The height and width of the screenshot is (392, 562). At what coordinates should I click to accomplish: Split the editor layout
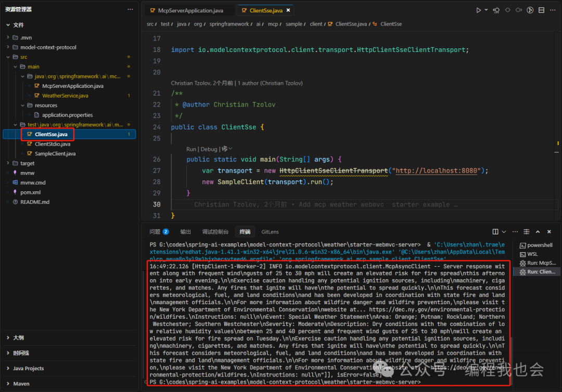(542, 10)
